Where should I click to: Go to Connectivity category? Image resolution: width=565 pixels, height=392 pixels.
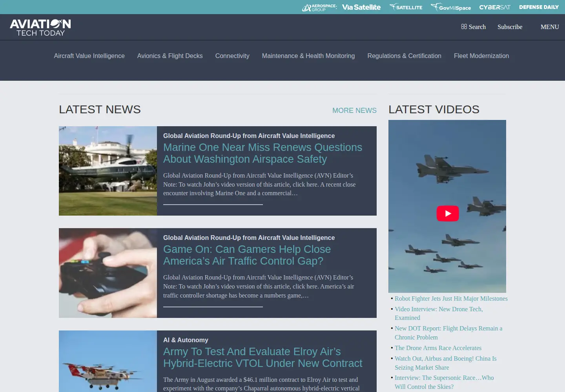click(232, 56)
